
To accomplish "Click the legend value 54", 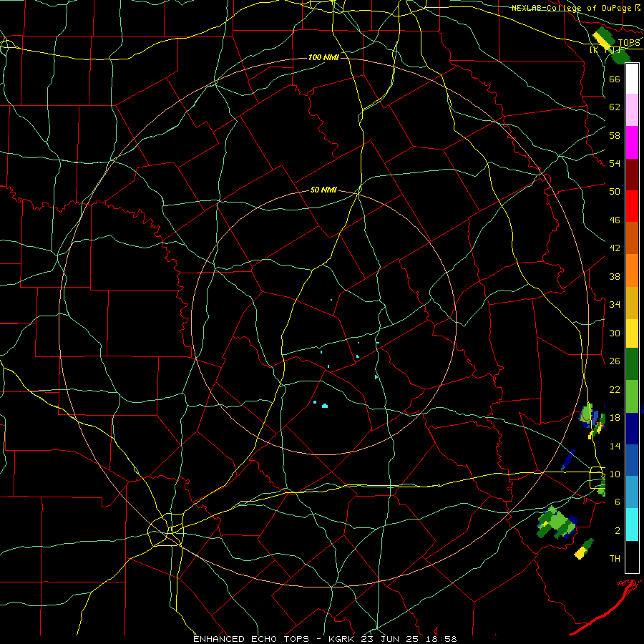I will pos(615,163).
